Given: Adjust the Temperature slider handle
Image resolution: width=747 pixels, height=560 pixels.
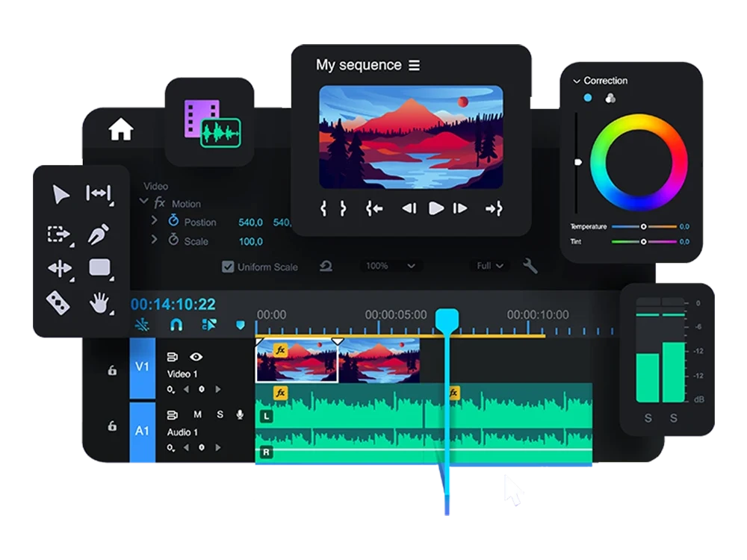Looking at the screenshot, I should point(644,226).
